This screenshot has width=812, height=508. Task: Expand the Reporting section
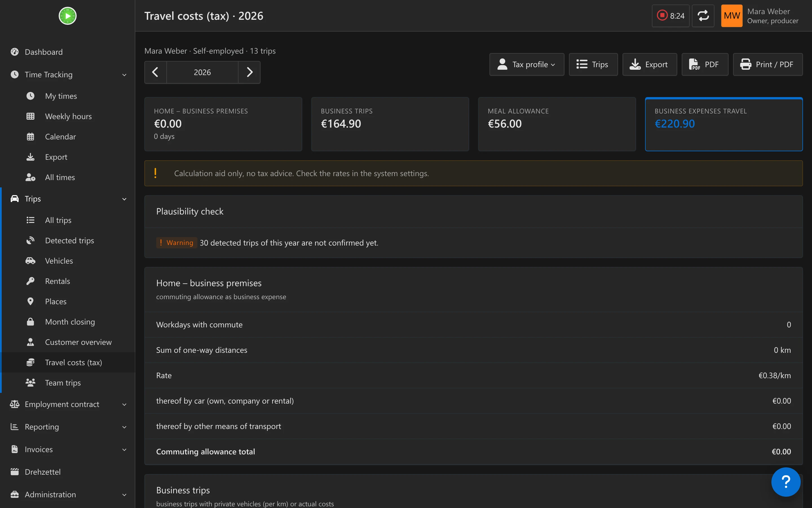coord(67,427)
